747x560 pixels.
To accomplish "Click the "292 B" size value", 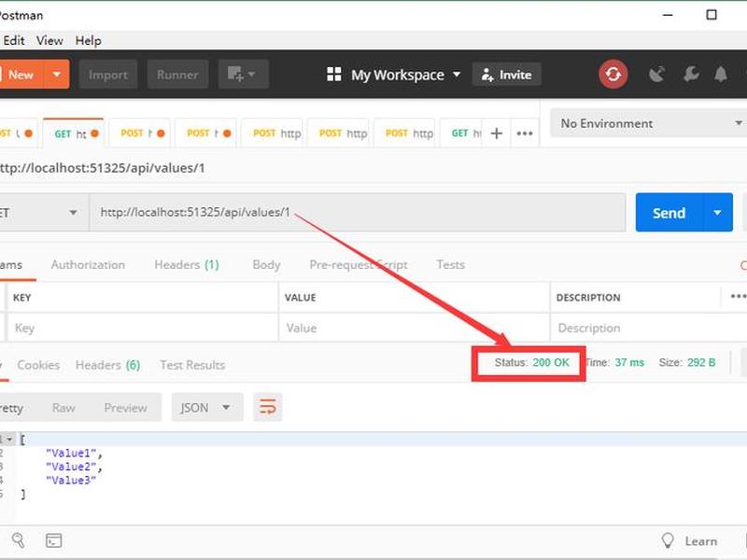I will [701, 362].
